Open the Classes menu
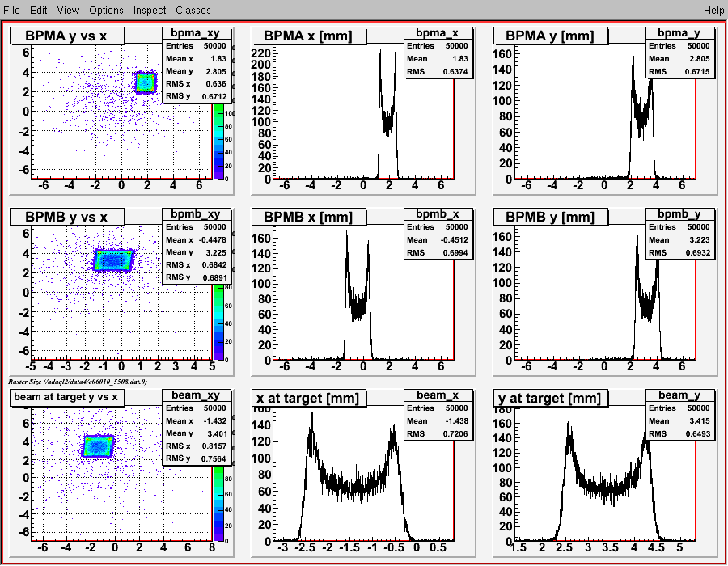This screenshot has width=728, height=566. [x=193, y=11]
